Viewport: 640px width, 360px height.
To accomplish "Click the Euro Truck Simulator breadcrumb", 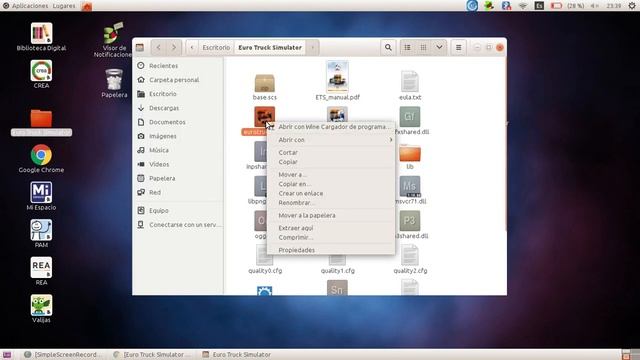I will click(x=270, y=47).
